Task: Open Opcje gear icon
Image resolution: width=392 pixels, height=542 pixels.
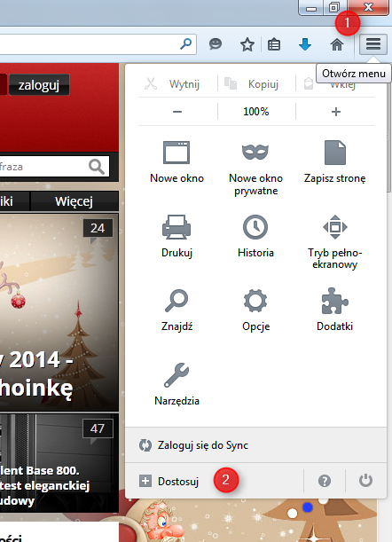Action: [x=255, y=301]
